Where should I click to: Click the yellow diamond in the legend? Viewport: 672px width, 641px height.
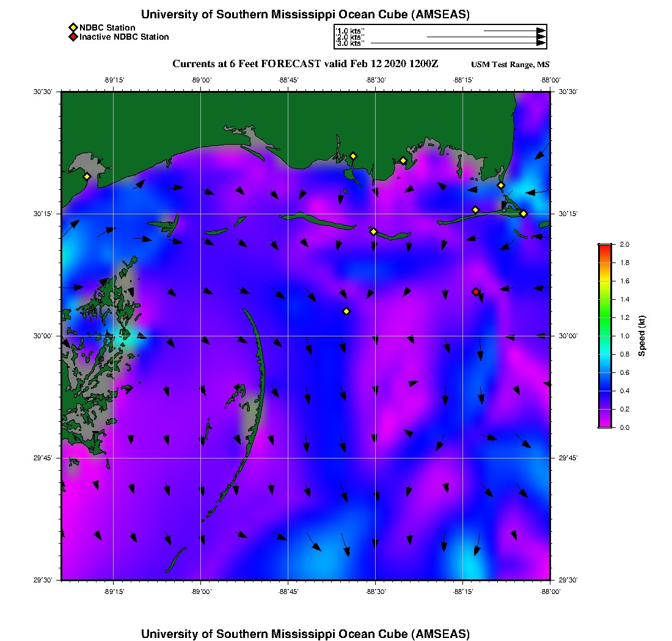[73, 27]
